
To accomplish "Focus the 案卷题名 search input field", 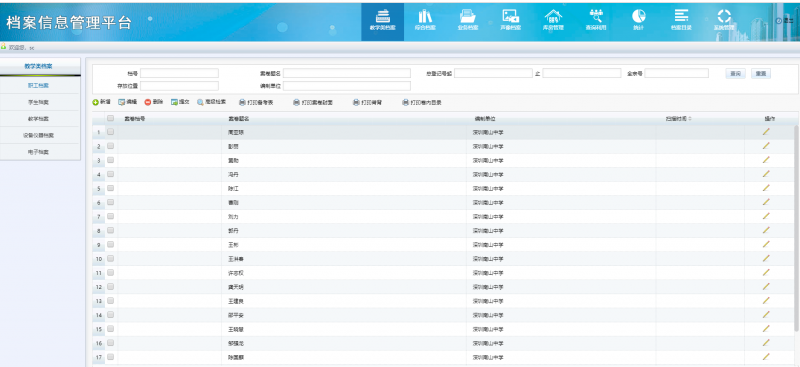I will (347, 74).
